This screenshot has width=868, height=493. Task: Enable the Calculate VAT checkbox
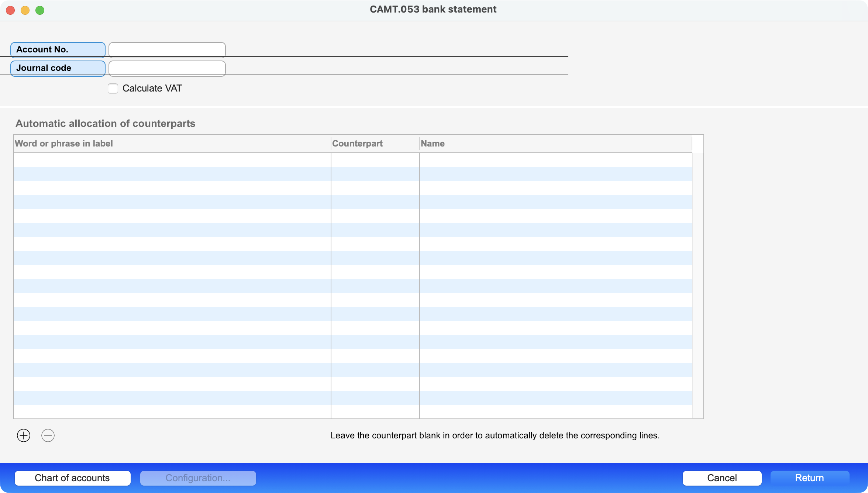(x=113, y=89)
